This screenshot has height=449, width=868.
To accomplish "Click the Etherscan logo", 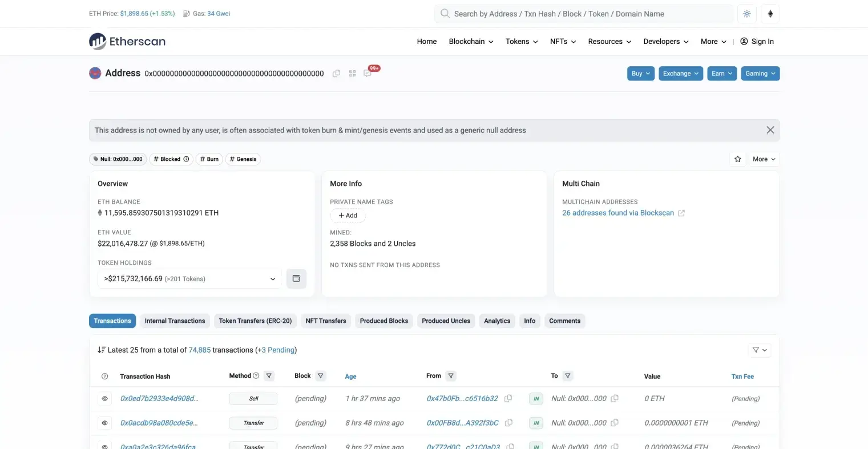I will point(127,41).
